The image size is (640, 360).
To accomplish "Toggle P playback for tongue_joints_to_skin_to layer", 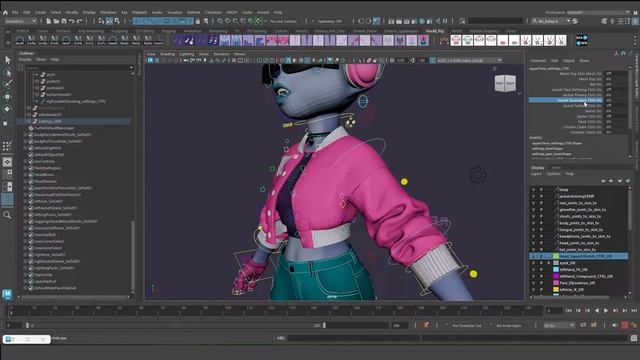I will pos(541,229).
